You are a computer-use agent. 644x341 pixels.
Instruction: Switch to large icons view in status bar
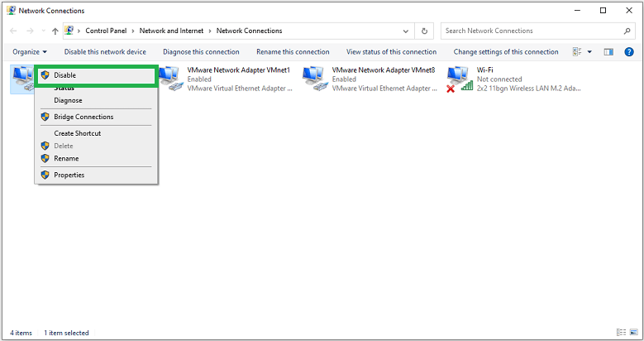634,333
